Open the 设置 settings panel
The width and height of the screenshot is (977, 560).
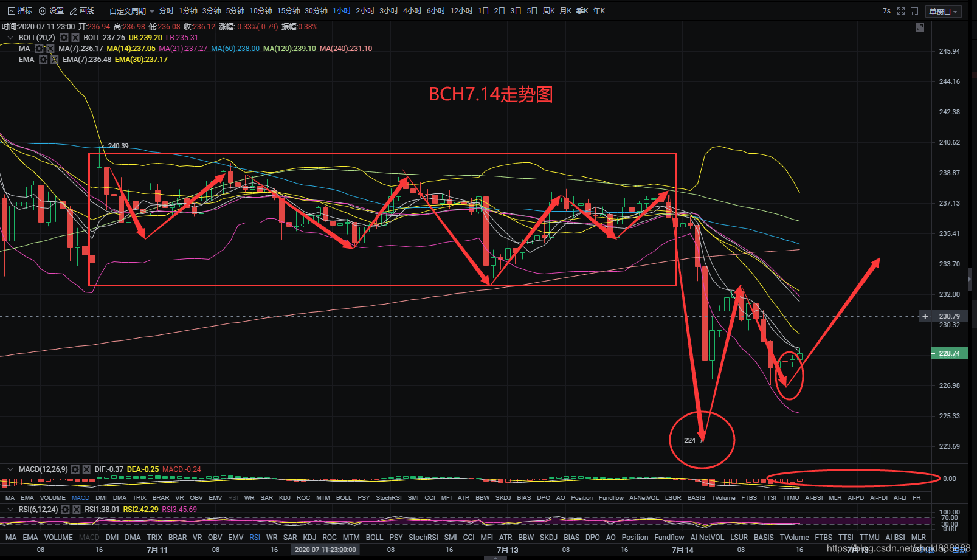[51, 11]
